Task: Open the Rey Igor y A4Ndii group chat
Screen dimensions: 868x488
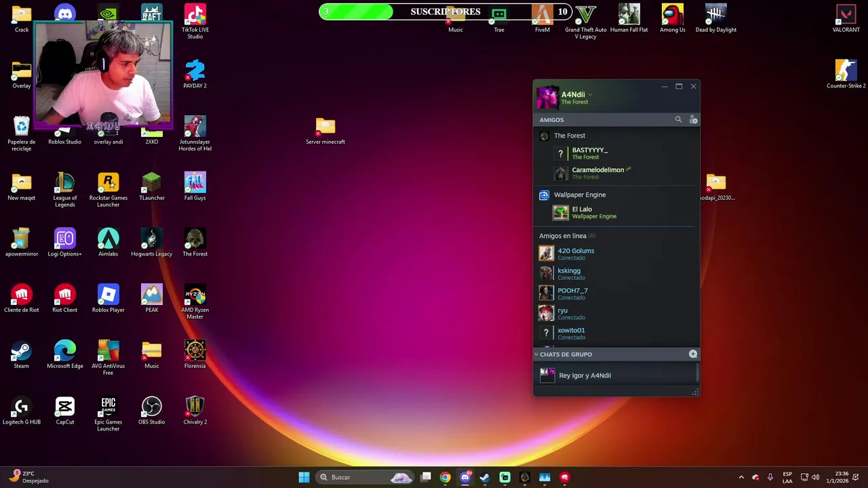Action: (616, 375)
